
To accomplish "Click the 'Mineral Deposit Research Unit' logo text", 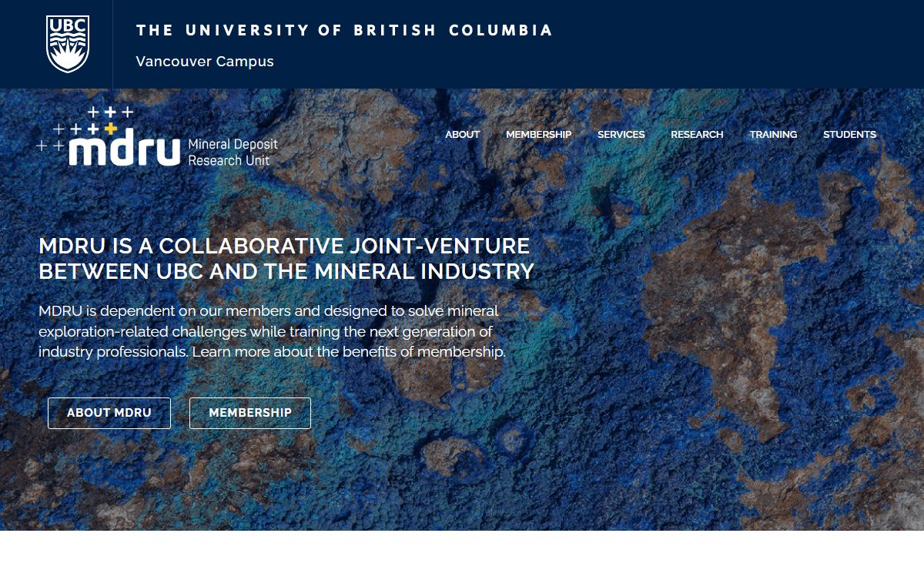I will tap(233, 153).
